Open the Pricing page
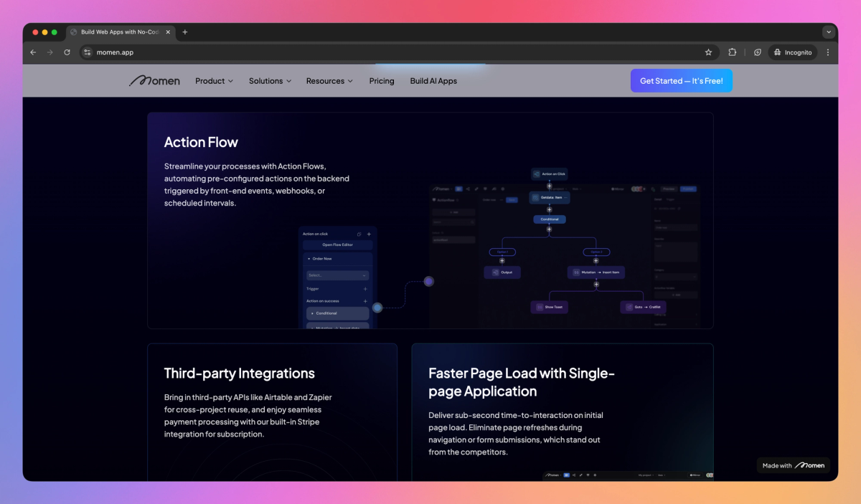The image size is (861, 504). [382, 81]
